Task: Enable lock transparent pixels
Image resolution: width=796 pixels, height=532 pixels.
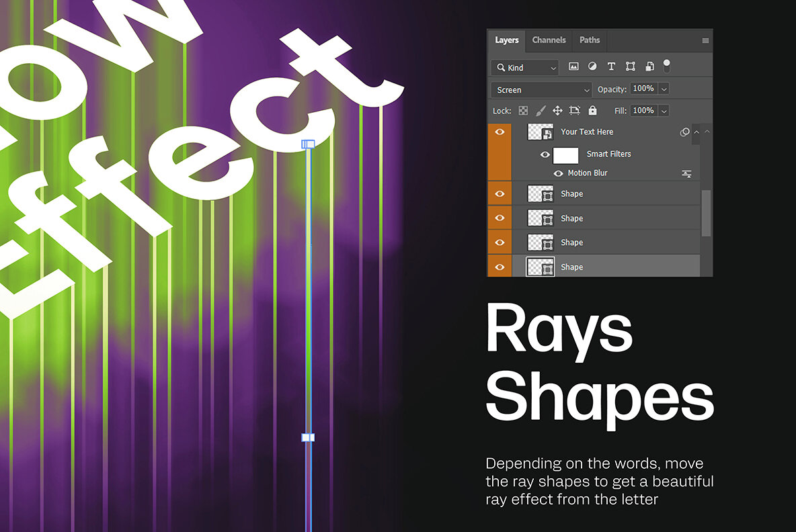Action: pyautogui.click(x=523, y=110)
